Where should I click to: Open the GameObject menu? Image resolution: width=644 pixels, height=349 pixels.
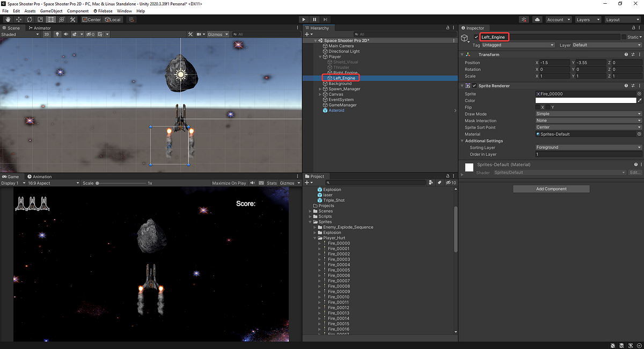tap(51, 10)
